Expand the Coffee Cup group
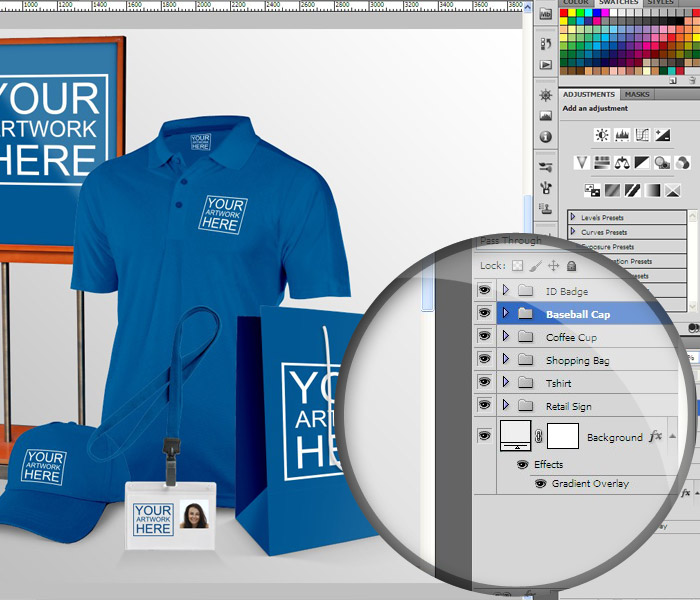700x600 pixels. coord(506,336)
